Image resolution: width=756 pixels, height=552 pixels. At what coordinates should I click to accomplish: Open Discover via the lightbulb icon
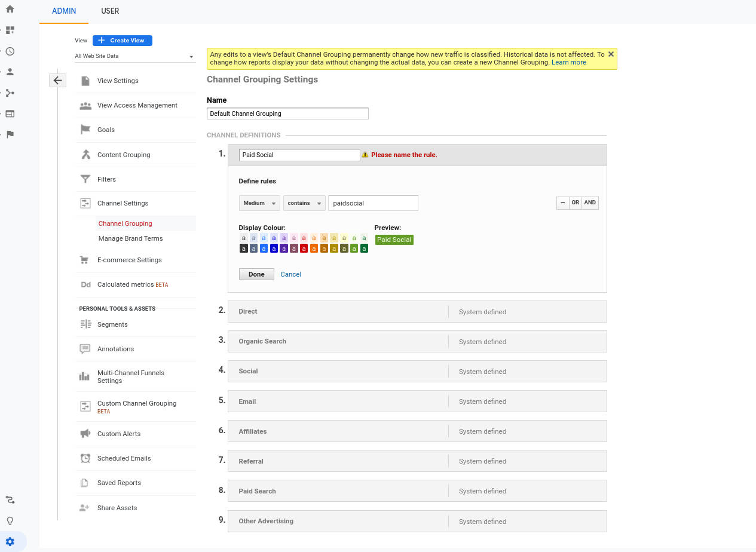[x=10, y=520]
